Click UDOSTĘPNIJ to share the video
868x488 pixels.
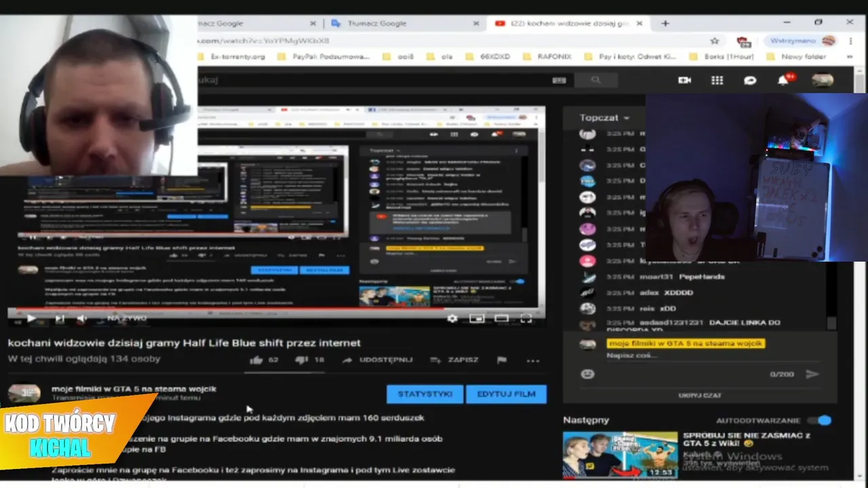(378, 360)
